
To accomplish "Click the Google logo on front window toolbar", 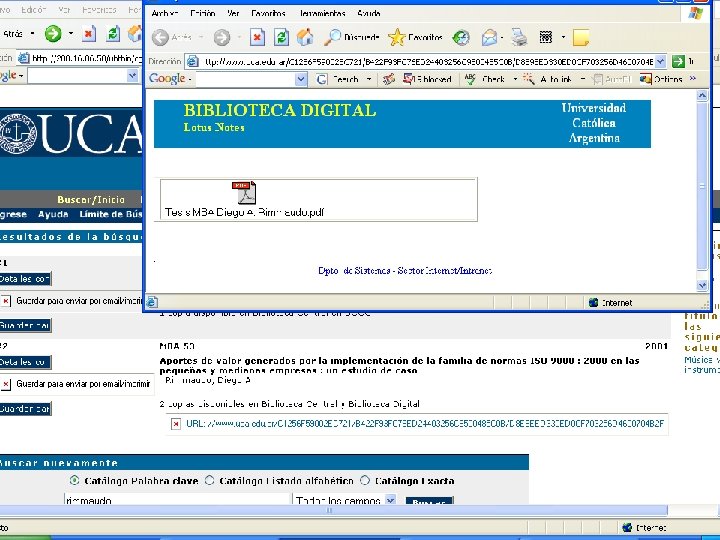I will pyautogui.click(x=167, y=79).
